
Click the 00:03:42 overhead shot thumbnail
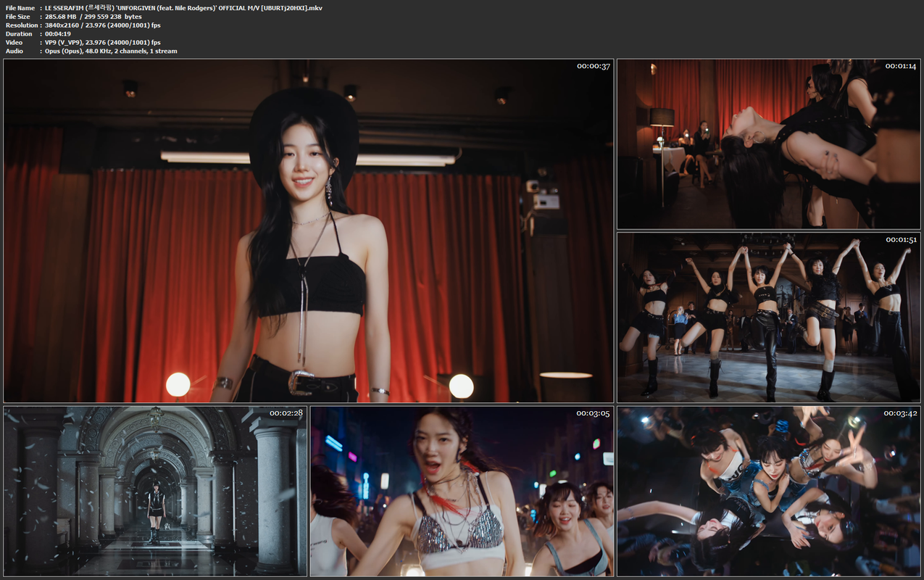[769, 492]
